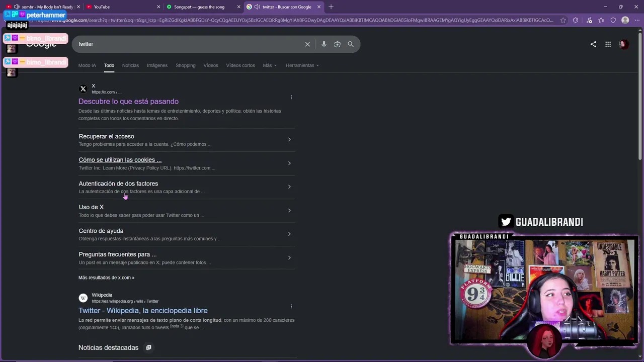644x362 pixels.
Task: Expand the Recuperar el acceso sitelink arrow
Action: coord(289,140)
